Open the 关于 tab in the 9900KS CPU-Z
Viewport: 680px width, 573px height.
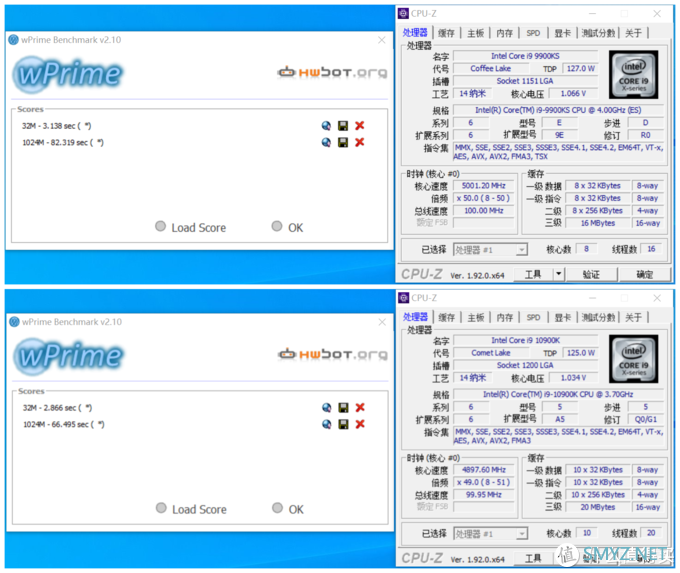633,33
